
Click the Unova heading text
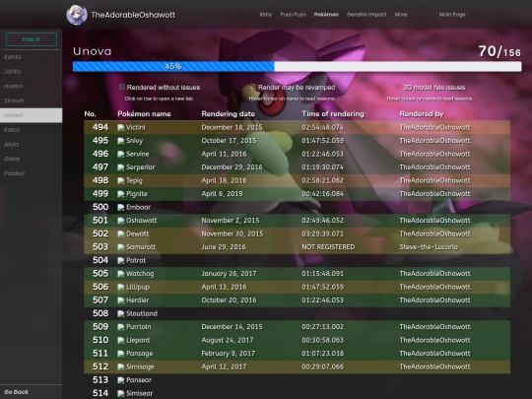coord(93,51)
